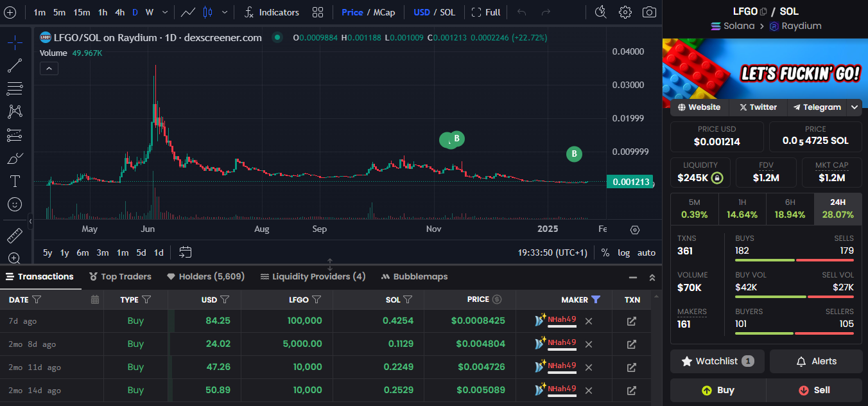
Task: Open the emoji icons tool
Action: coord(15,204)
